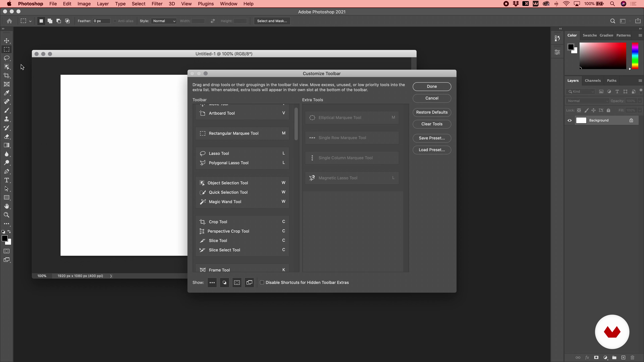Toggle Background layer visibility eye
Screen dimensions: 644x362
point(570,120)
